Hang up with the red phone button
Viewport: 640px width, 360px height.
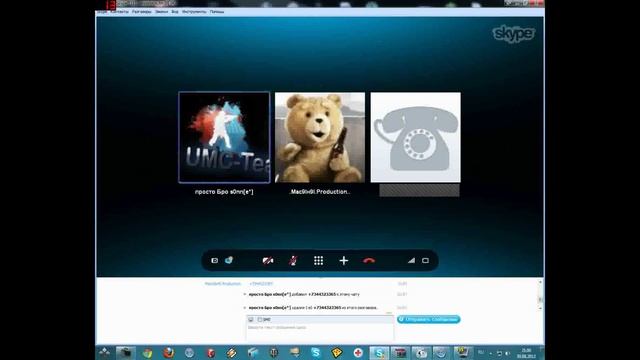click(x=369, y=260)
